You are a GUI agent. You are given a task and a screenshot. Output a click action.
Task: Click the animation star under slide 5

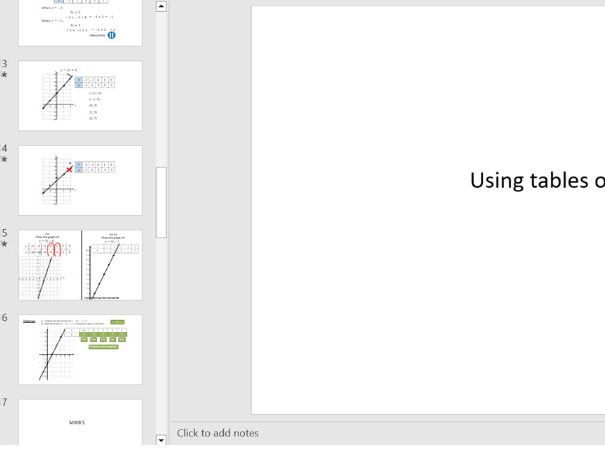click(x=4, y=244)
